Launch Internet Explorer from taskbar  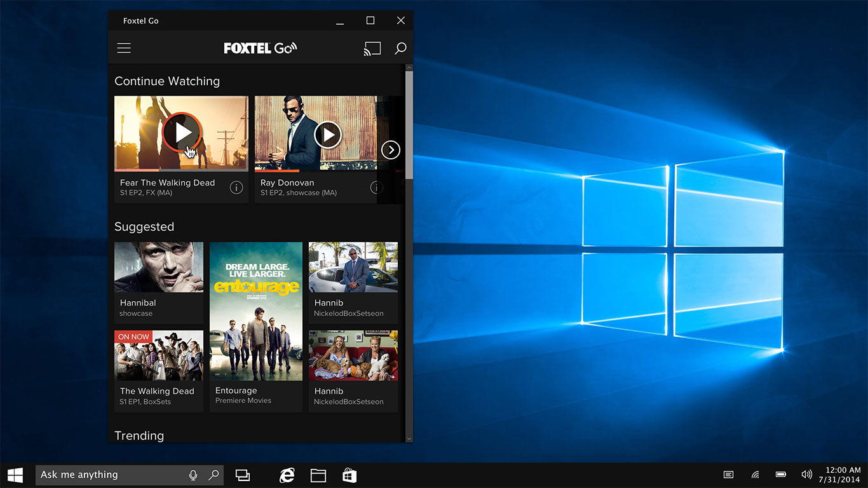287,475
